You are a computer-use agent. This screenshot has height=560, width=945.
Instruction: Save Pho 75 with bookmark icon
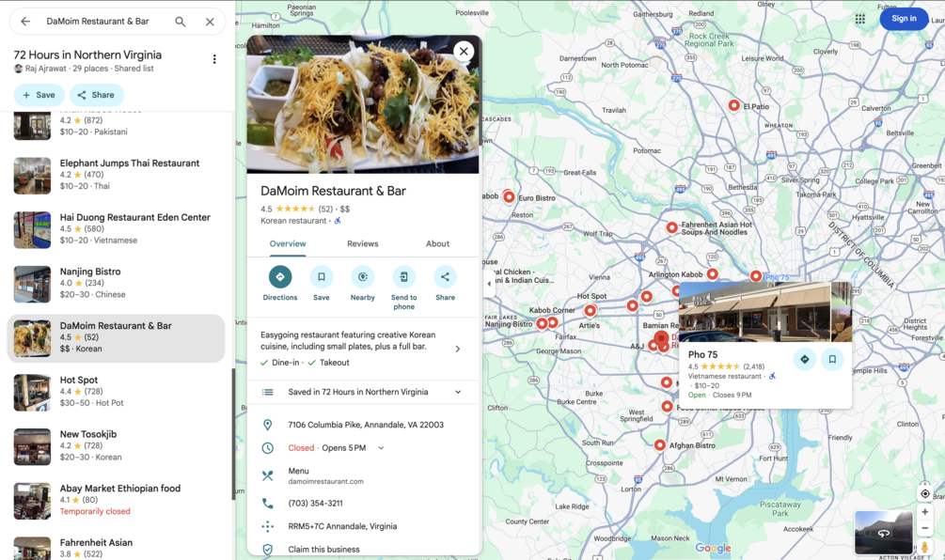[832, 360]
